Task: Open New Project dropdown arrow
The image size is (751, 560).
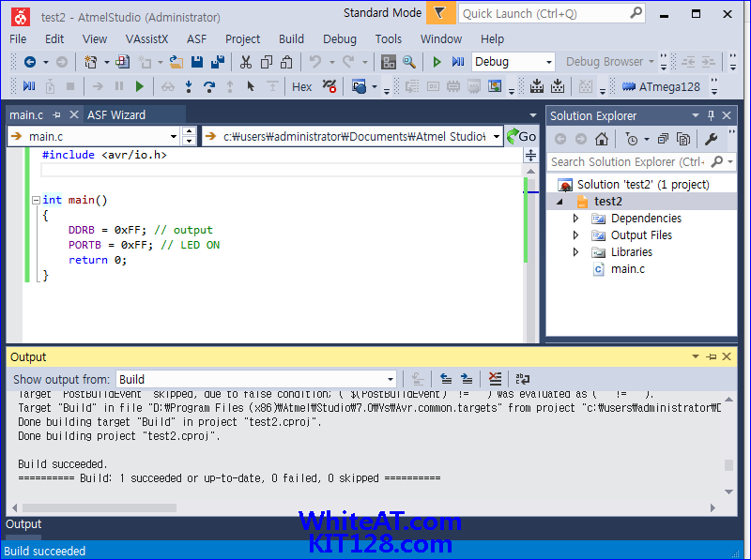Action: (106, 62)
